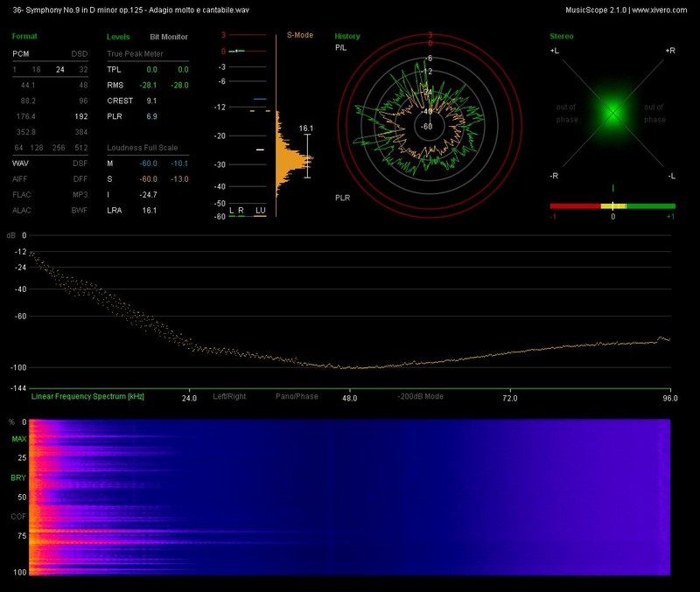Click the Stereo panel heading
This screenshot has width=700, height=592.
[562, 36]
